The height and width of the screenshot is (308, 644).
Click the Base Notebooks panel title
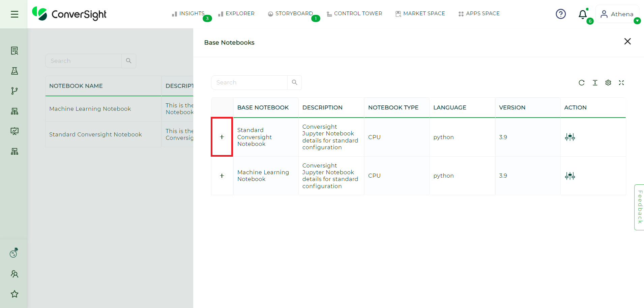[x=229, y=43]
